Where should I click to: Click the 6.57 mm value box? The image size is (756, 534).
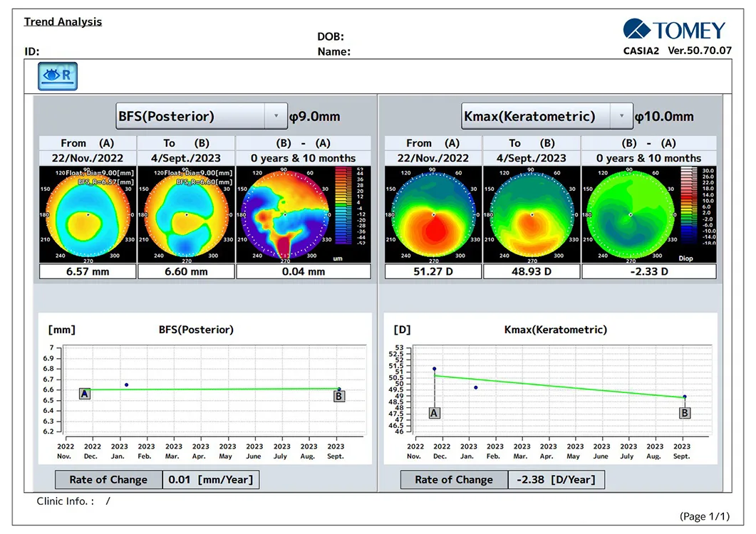click(88, 271)
